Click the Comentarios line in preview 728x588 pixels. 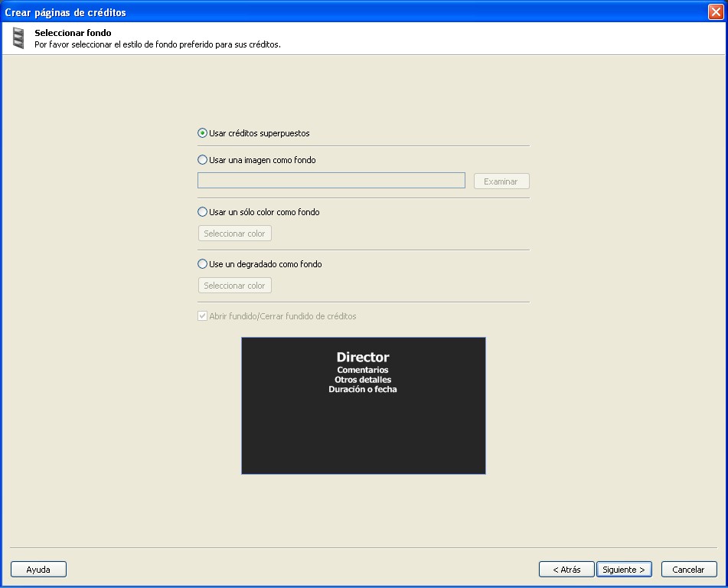363,370
